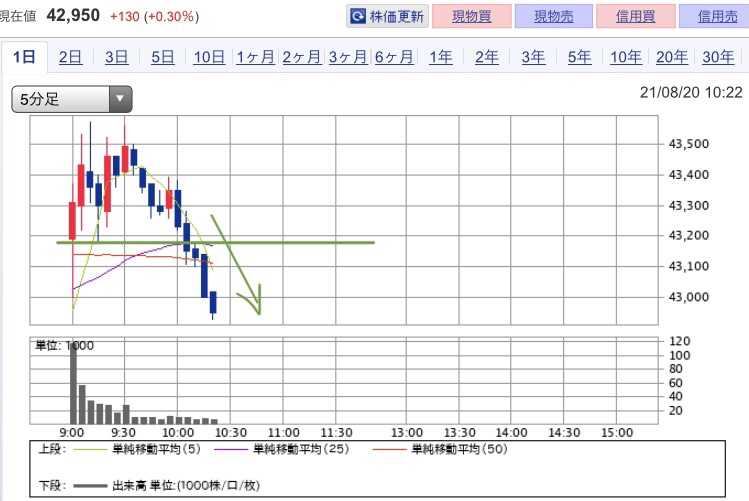
Task: Click the 単純移動平均(50) legend entry
Action: coord(440,449)
